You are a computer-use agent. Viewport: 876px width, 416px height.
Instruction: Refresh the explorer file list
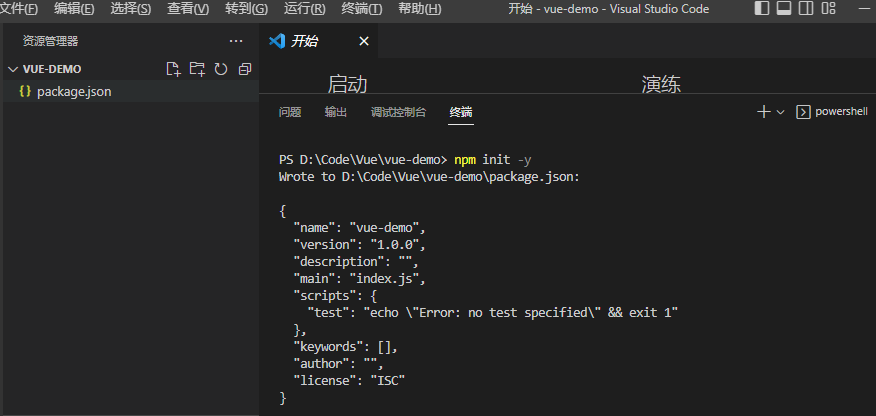221,69
